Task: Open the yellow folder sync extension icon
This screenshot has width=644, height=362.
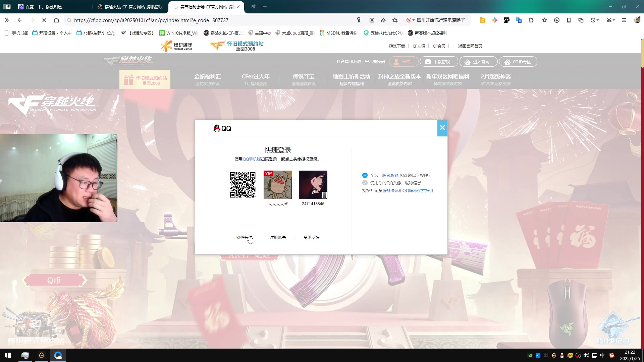Action: pyautogui.click(x=482, y=20)
